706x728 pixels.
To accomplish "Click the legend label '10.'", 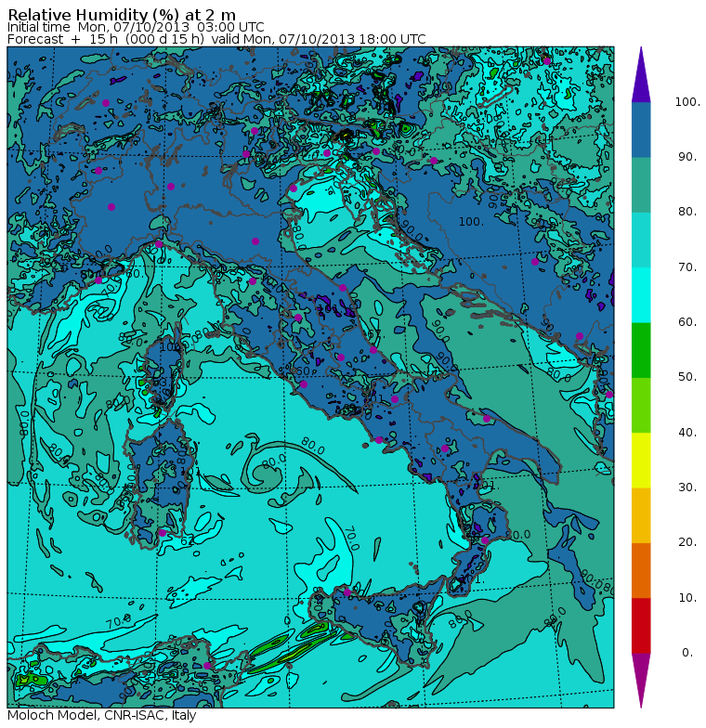I will 687,598.
